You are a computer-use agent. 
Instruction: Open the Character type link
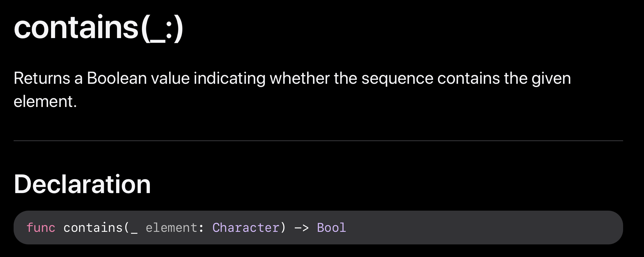click(x=246, y=228)
